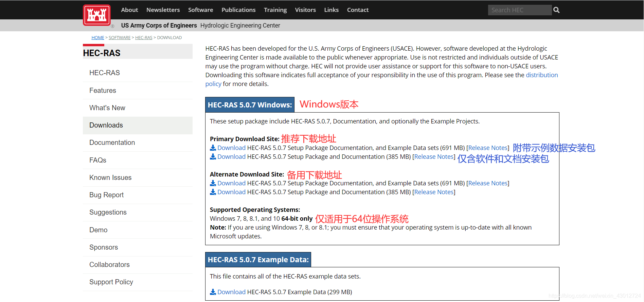Viewport: 644px width, 302px height.
Task: Click the Hydrologic Engineering Center title text
Action: click(x=240, y=26)
